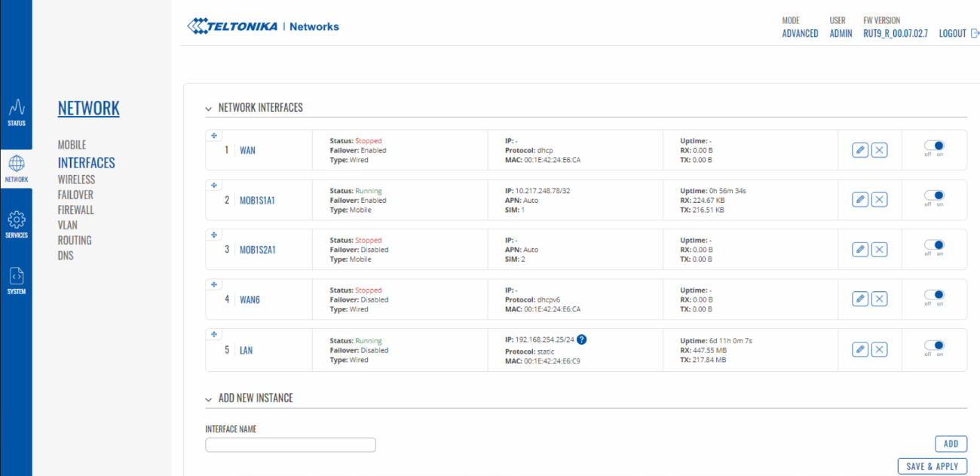Click the Interface Name input field
The image size is (980, 476).
290,444
